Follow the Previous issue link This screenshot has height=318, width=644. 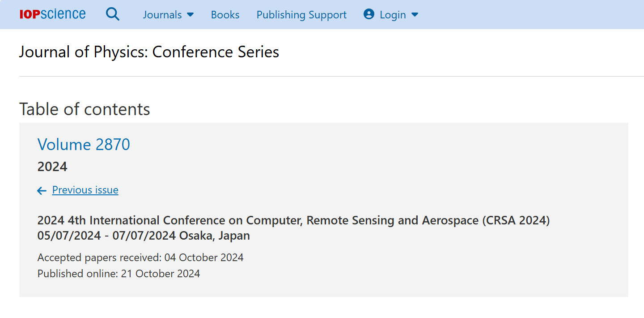(85, 190)
